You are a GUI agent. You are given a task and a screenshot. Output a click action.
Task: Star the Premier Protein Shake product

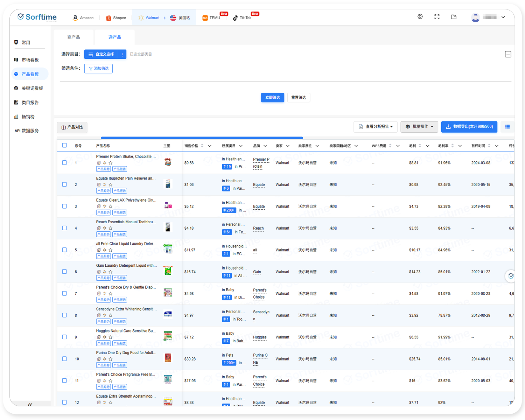pyautogui.click(x=111, y=163)
